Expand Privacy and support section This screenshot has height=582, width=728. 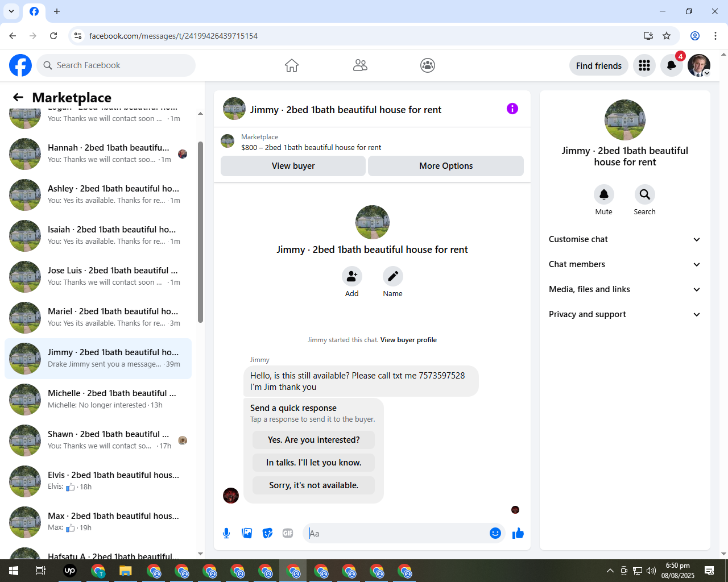tap(625, 314)
